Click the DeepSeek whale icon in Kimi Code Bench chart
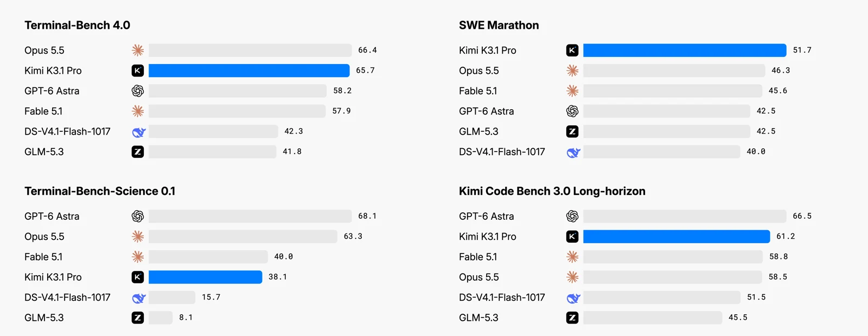868x336 pixels. [573, 297]
